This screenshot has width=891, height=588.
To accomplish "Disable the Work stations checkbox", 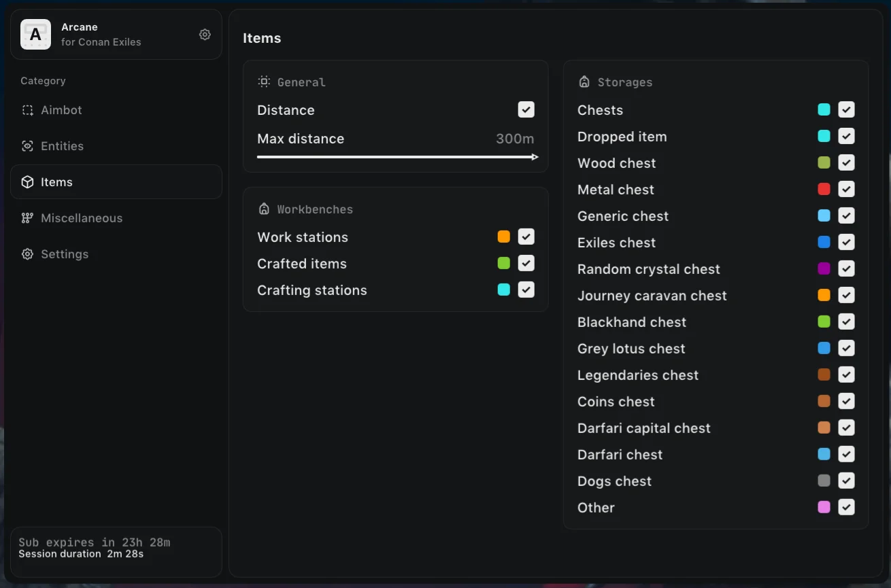I will pyautogui.click(x=526, y=237).
